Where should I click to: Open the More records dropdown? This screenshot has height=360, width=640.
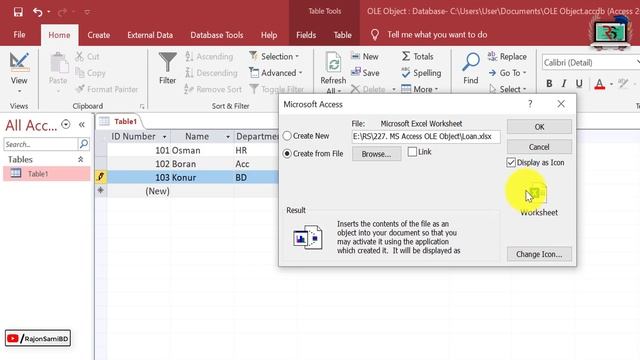(420, 89)
